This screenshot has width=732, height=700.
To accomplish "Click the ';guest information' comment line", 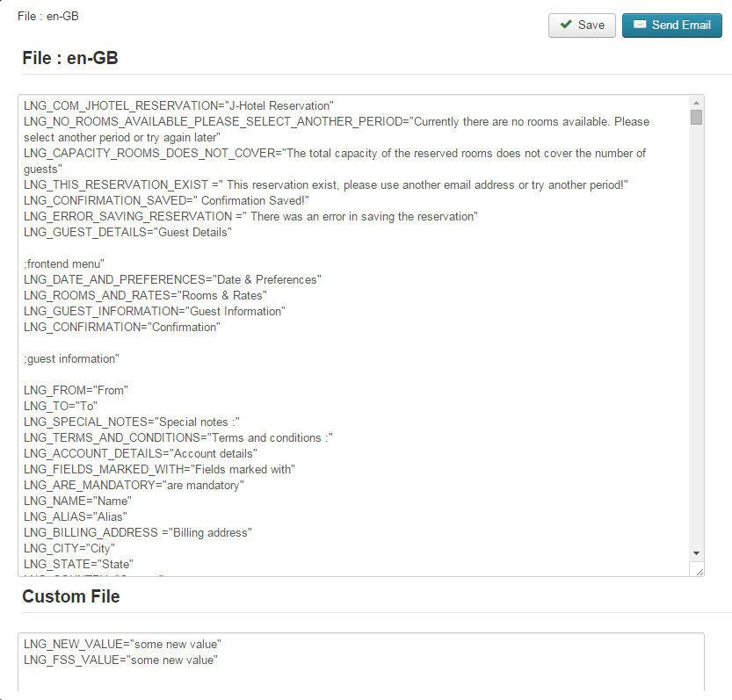I will [x=71, y=359].
